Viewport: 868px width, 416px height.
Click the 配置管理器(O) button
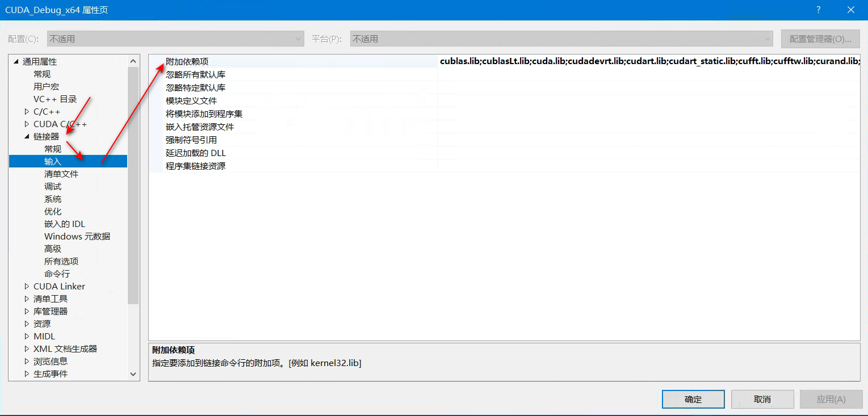pos(820,39)
